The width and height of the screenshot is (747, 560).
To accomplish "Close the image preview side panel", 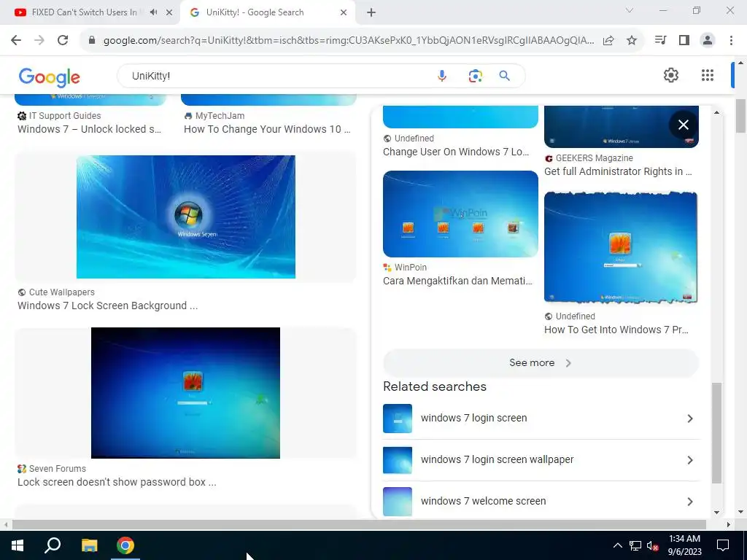I will pyautogui.click(x=683, y=125).
